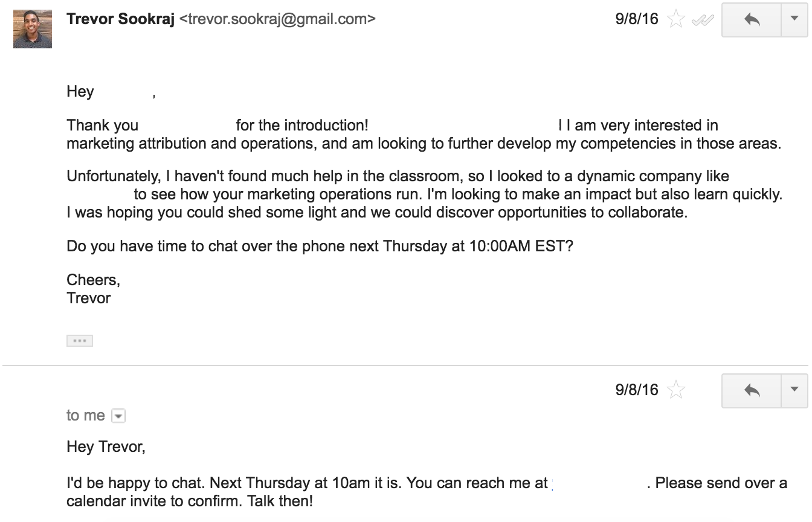
Task: Reply to Trevor Sookraj's message
Action: coord(752,19)
